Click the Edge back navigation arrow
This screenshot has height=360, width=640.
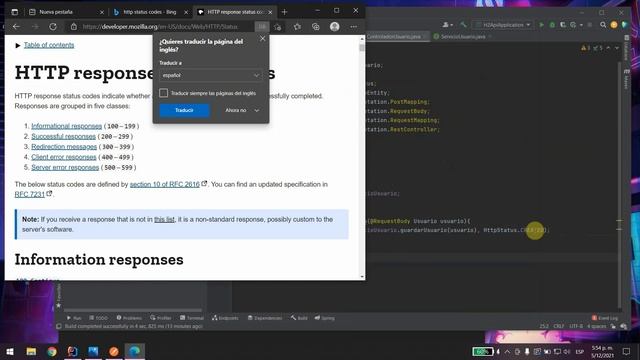(x=16, y=27)
